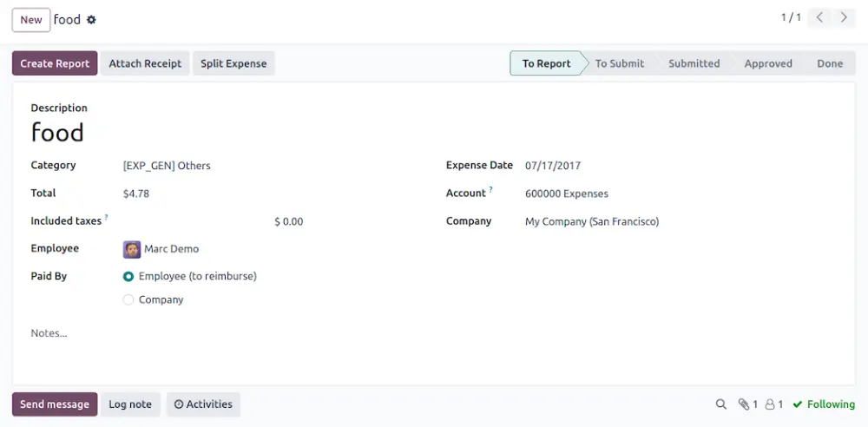Switch to the Log note tab
The image size is (868, 427).
pyautogui.click(x=130, y=404)
